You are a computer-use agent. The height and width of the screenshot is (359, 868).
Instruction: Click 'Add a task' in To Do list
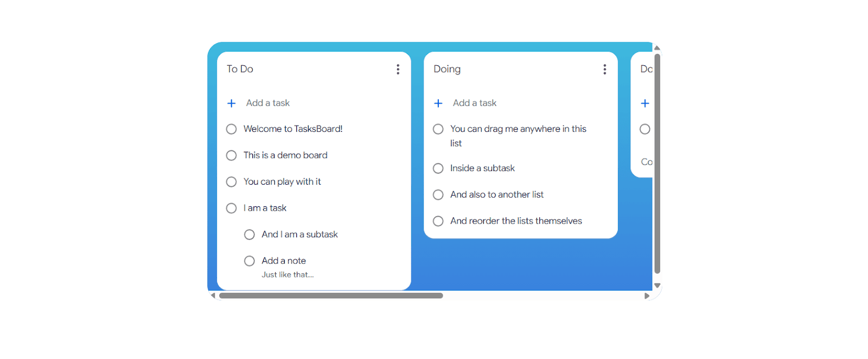[268, 103]
